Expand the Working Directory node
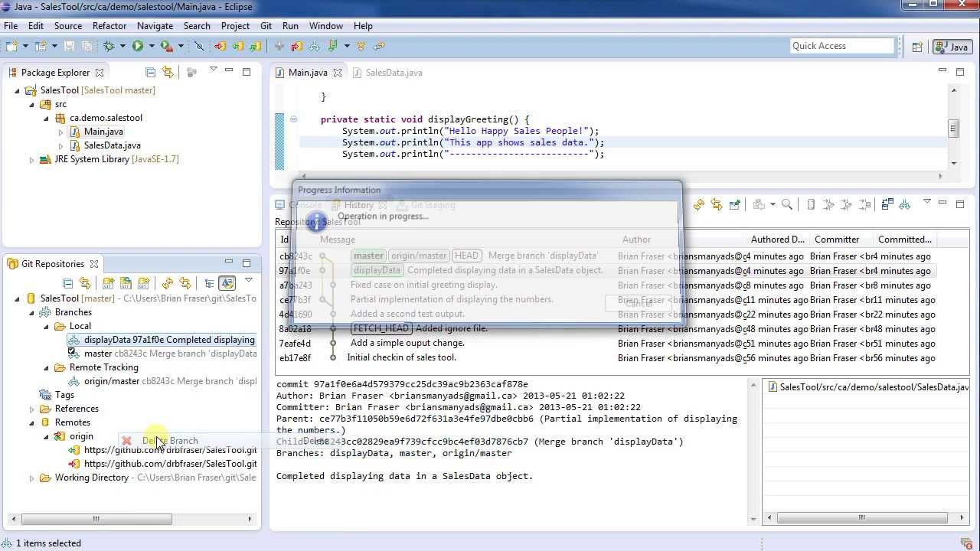This screenshot has width=980, height=551. tap(32, 478)
